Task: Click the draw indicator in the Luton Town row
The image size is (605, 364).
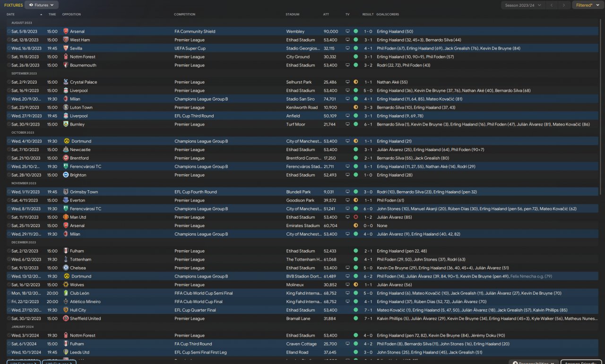Action: click(x=355, y=108)
